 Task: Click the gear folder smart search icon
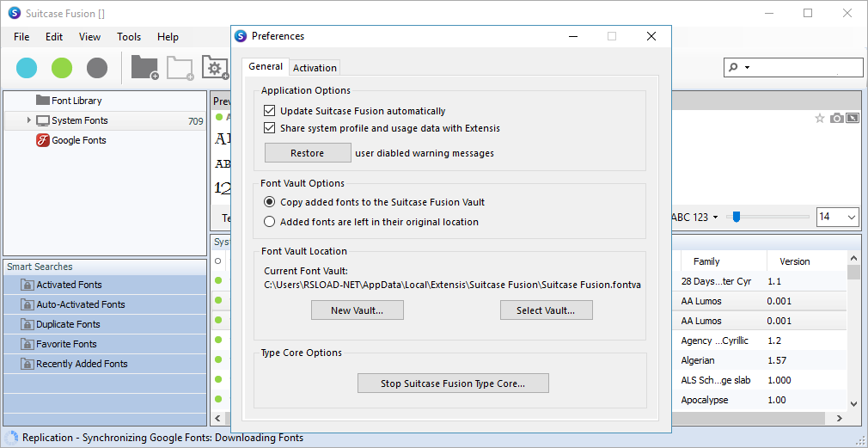click(x=216, y=68)
